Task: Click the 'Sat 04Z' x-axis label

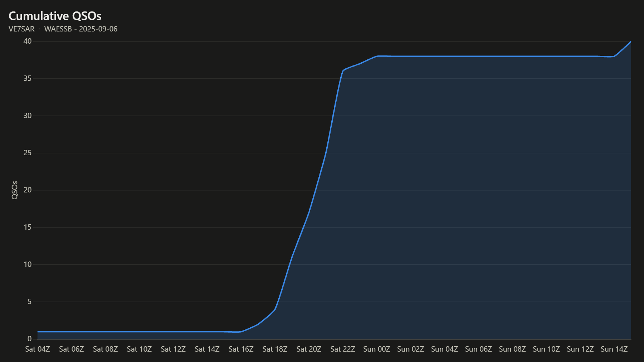Action: pos(37,349)
